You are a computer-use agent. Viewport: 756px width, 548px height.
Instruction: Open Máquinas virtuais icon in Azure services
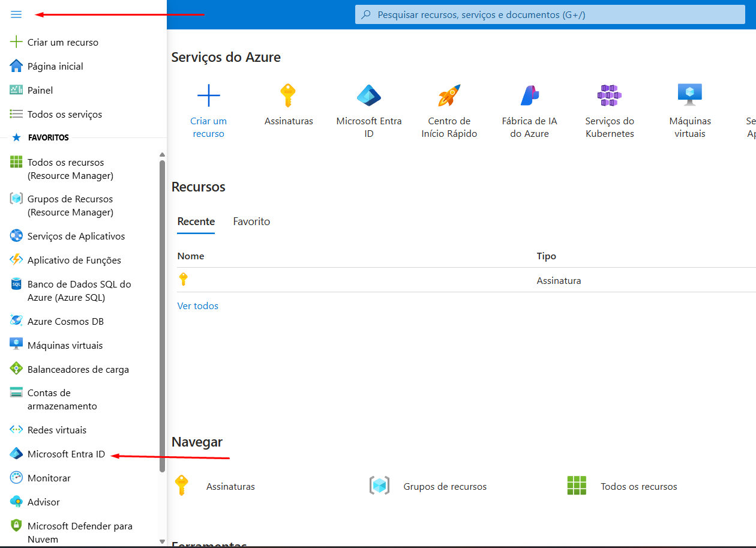[x=689, y=95]
